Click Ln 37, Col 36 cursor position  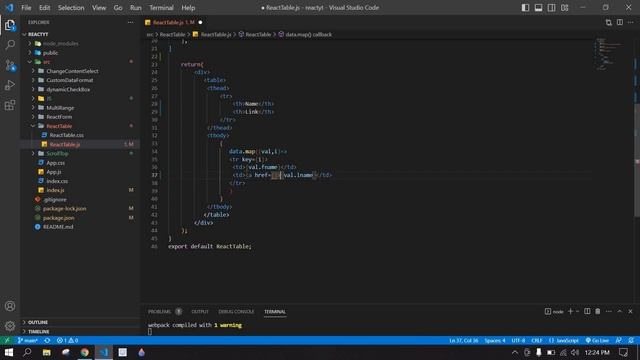463,340
